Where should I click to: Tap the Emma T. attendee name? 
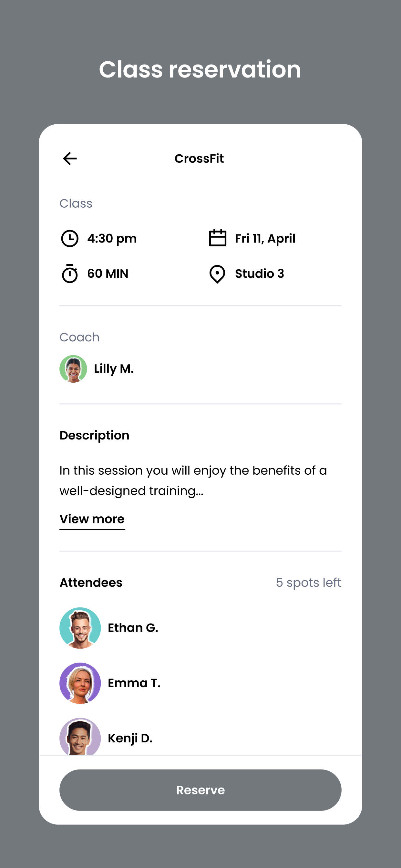coord(134,683)
